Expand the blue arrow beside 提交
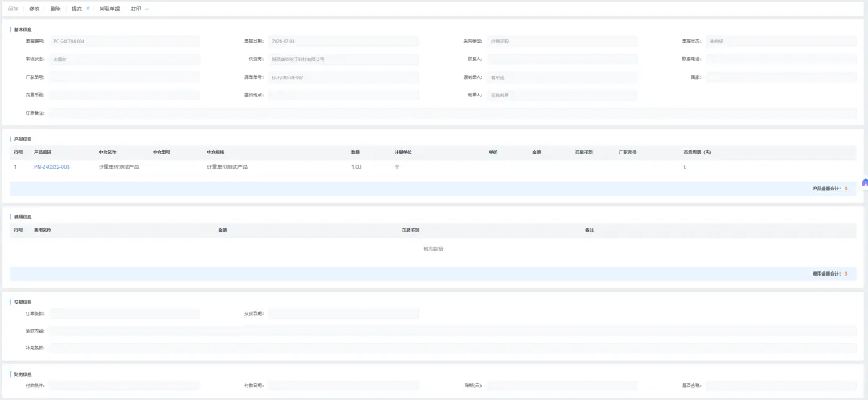This screenshot has width=868, height=400. [88, 8]
